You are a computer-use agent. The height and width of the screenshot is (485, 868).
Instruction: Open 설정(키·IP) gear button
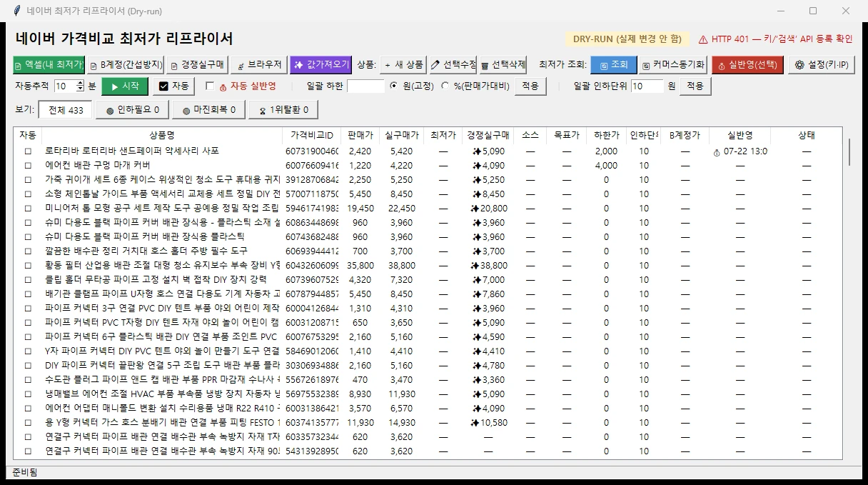[821, 64]
